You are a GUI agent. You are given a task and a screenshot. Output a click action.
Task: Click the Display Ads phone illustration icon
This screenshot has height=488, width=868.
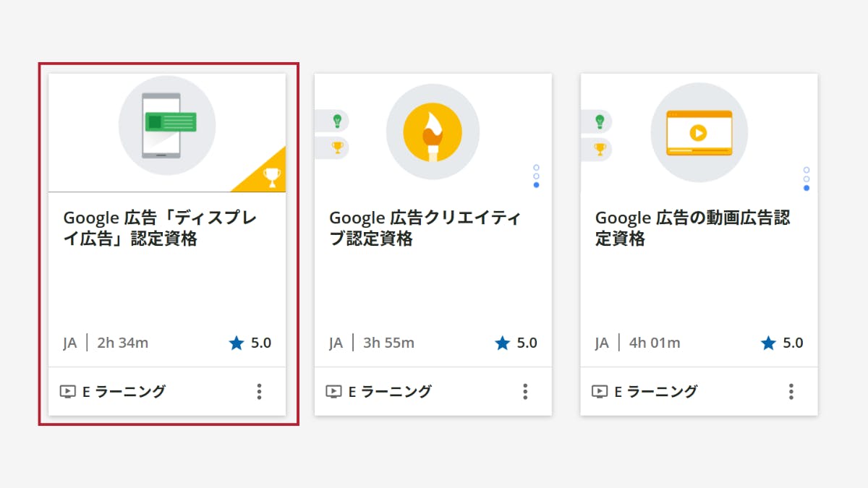[x=167, y=125]
